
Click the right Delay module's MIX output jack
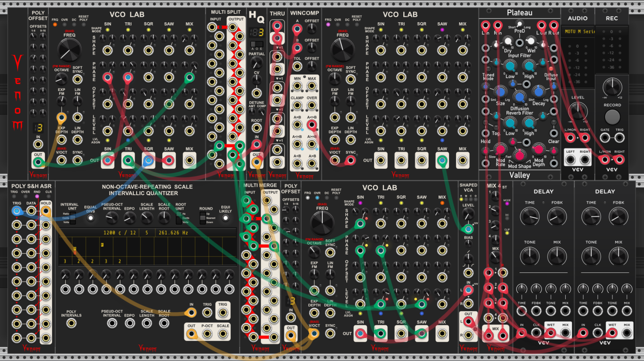coord(627,333)
